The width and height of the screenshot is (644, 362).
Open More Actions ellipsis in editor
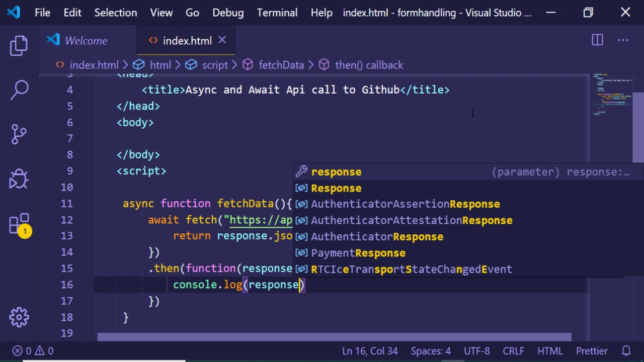623,40
